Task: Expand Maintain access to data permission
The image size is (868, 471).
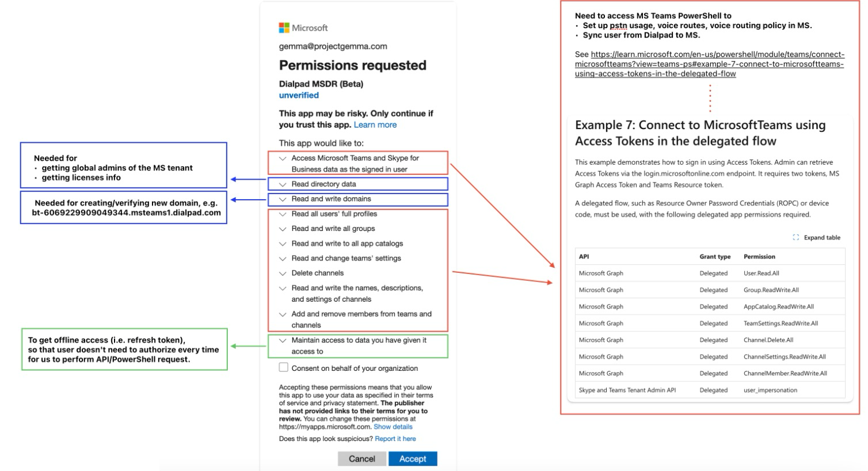Action: coord(283,341)
